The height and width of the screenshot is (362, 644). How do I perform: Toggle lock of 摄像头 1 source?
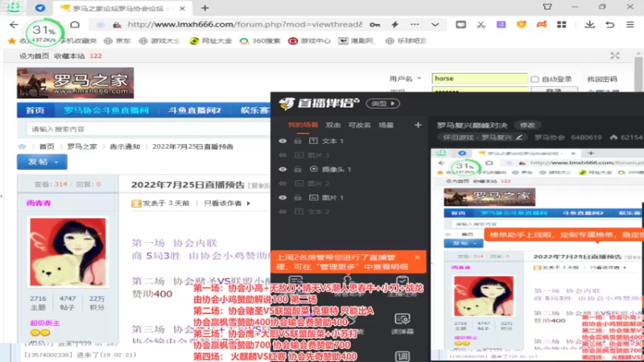click(x=298, y=169)
